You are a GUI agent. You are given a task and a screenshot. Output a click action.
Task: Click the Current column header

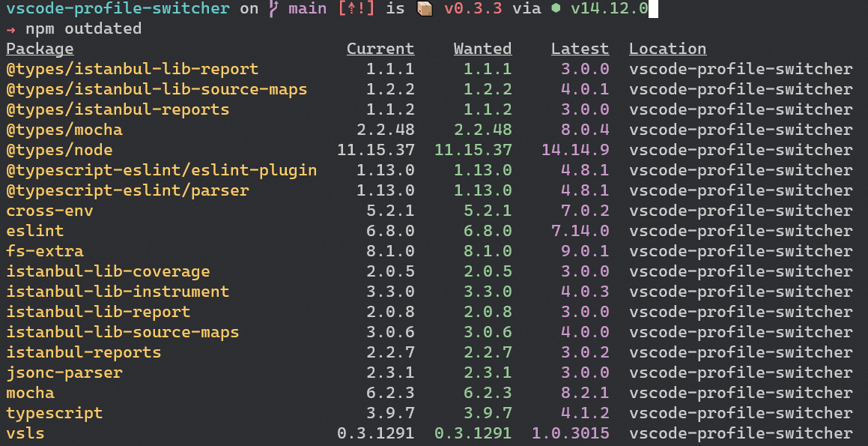[x=380, y=49]
